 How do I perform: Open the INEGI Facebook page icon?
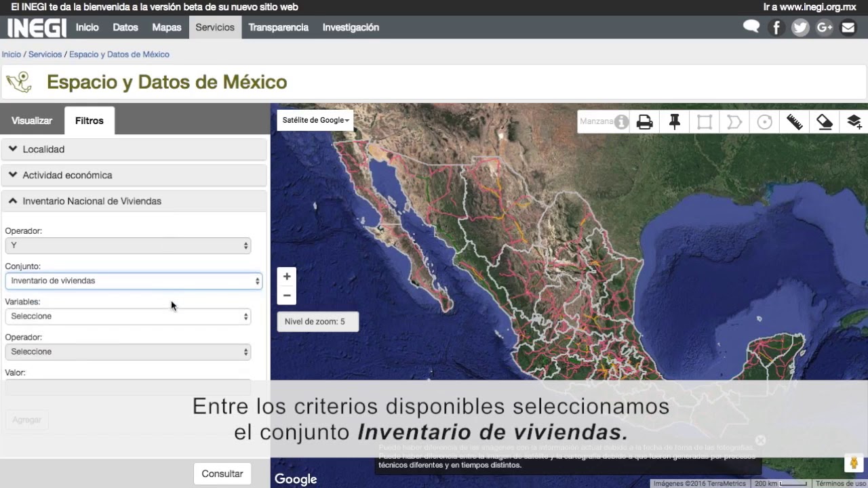click(776, 28)
